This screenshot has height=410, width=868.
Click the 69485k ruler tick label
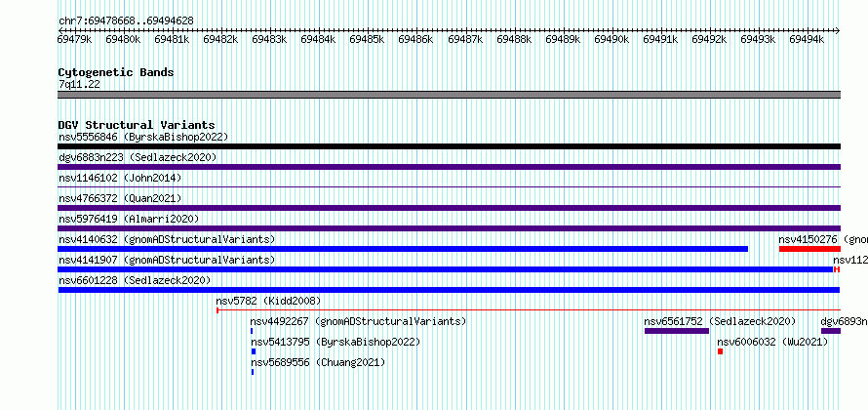(x=367, y=39)
